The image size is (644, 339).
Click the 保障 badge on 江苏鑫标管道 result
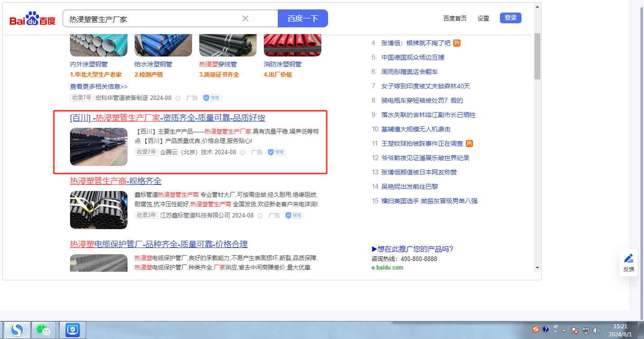pos(294,215)
